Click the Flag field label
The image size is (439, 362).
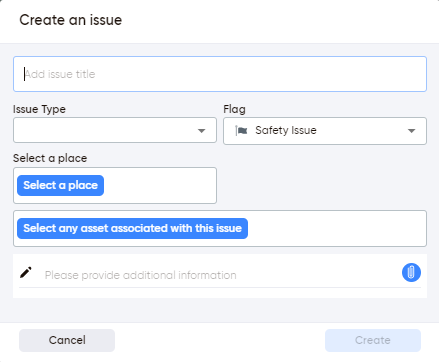coord(234,109)
